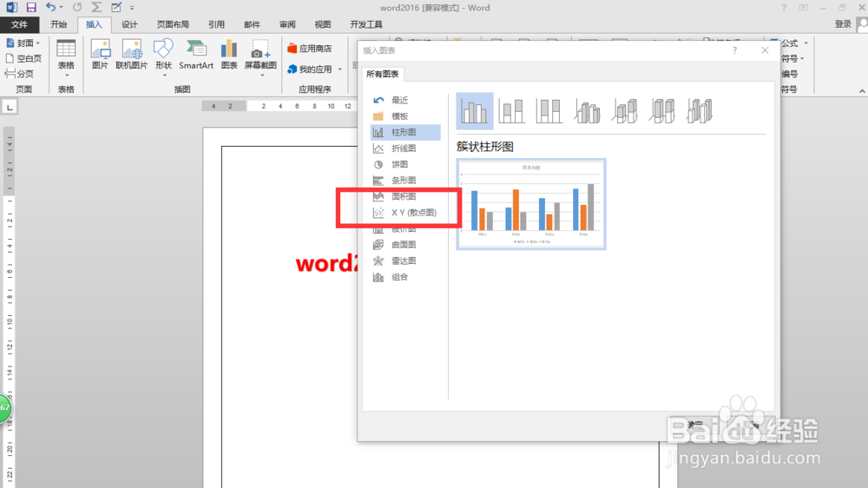Expand the My Apps dropdown arrow

[340, 69]
